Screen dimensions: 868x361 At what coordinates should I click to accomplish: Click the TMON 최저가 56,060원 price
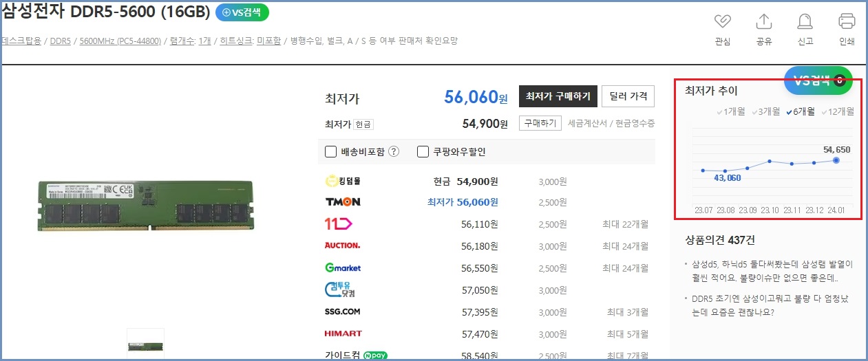pos(463,202)
